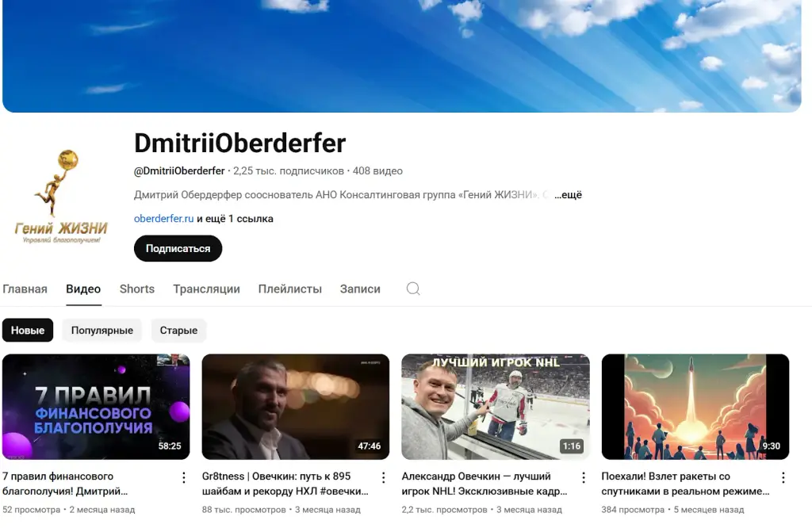812x528 pixels.
Task: Play the 47:46 Ovechkin interview thumbnail
Action: [x=296, y=407]
